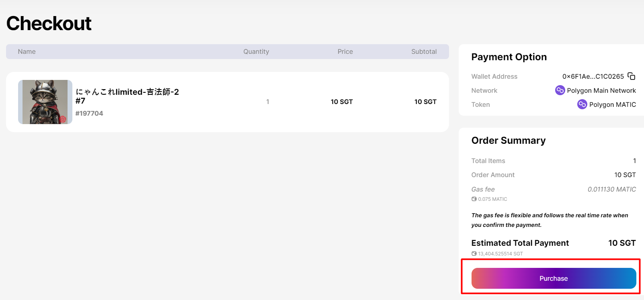This screenshot has height=300, width=644.
Task: Click the Polygon logo beside Polygon MATIC
Action: [x=582, y=104]
